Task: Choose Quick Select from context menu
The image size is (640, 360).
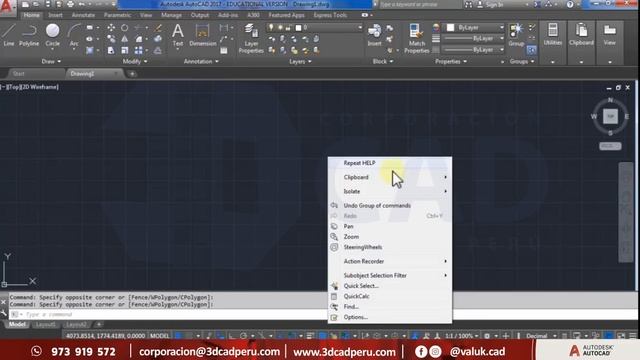Action: tap(390, 286)
